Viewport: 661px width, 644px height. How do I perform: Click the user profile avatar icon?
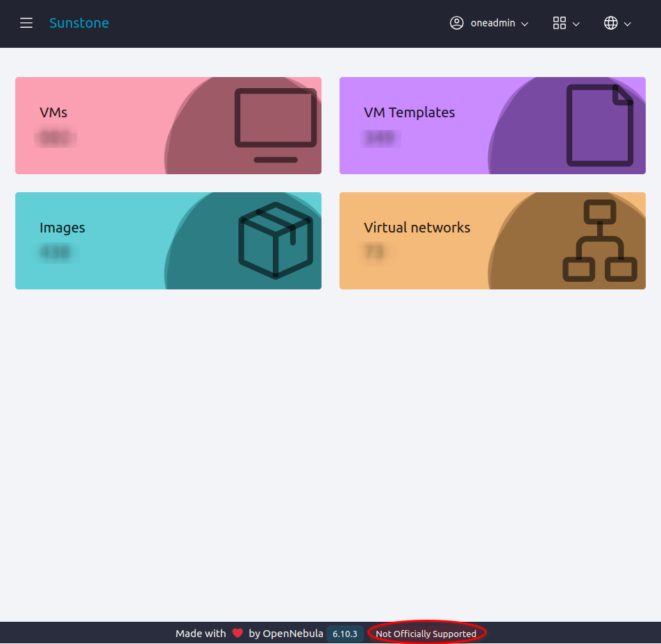tap(456, 23)
